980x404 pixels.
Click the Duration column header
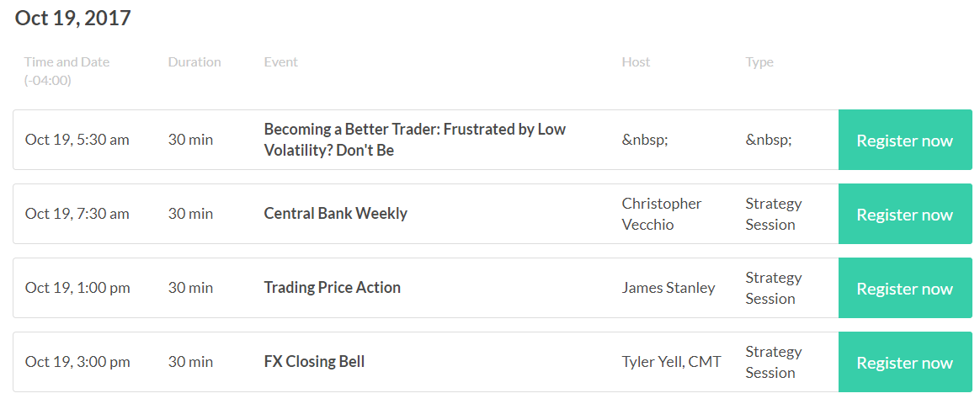click(194, 62)
